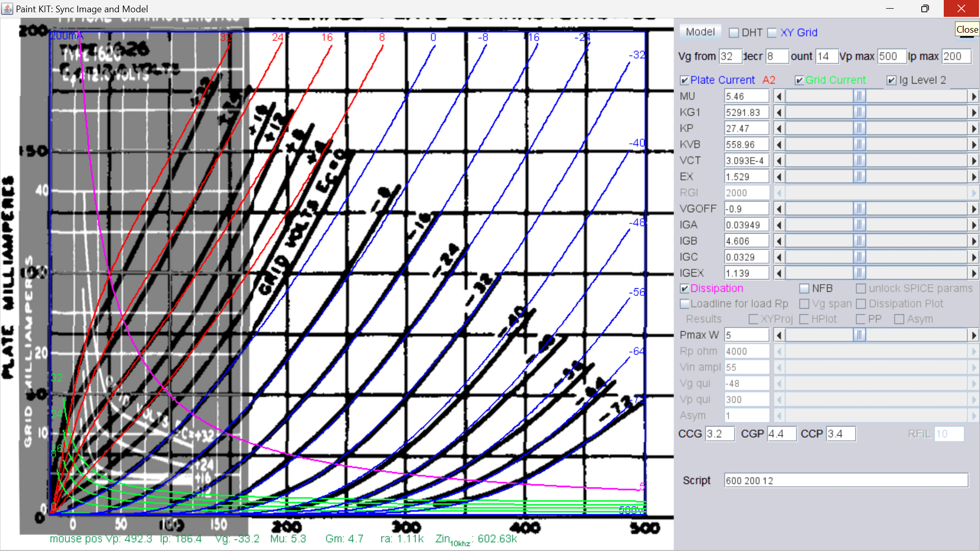This screenshot has width=980, height=551.
Task: Decrease IGC with left arrow
Action: click(x=779, y=257)
